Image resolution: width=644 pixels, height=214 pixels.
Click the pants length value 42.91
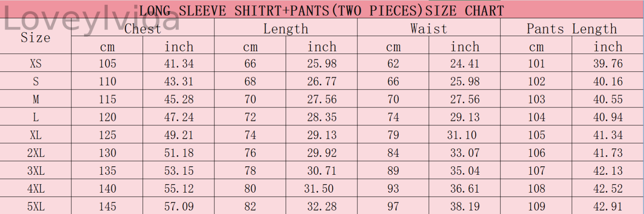point(608,206)
